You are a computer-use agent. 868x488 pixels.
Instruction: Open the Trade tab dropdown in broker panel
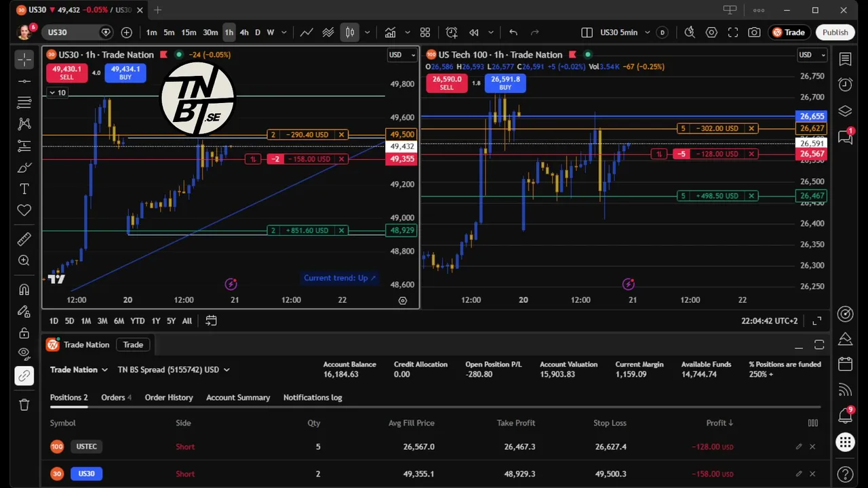point(133,345)
